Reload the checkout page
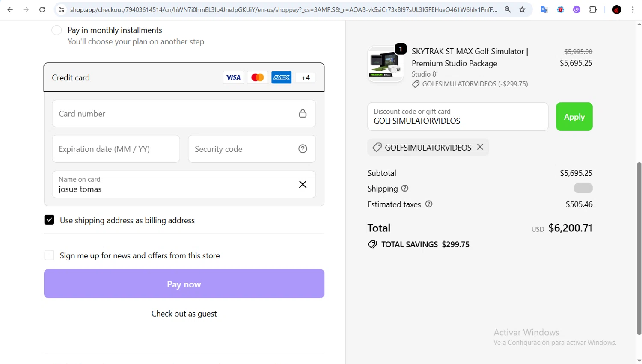 pyautogui.click(x=42, y=9)
